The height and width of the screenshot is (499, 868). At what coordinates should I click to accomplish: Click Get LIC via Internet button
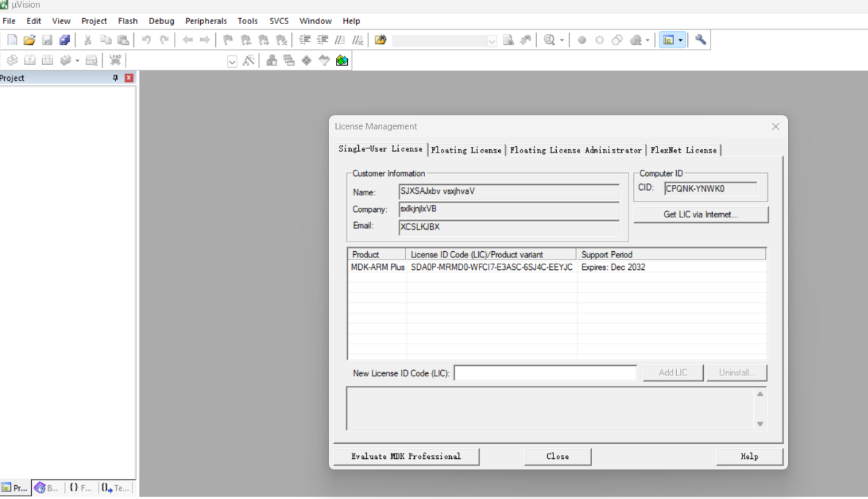coord(701,215)
